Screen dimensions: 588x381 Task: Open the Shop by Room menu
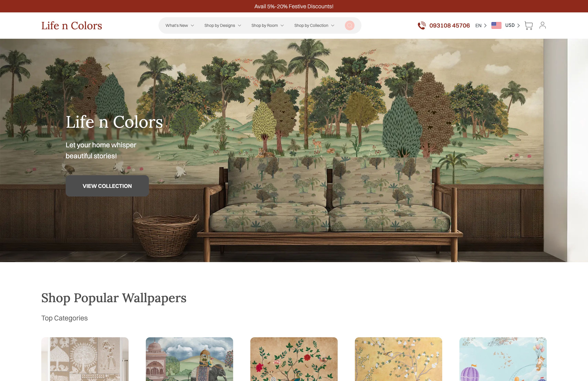point(268,25)
